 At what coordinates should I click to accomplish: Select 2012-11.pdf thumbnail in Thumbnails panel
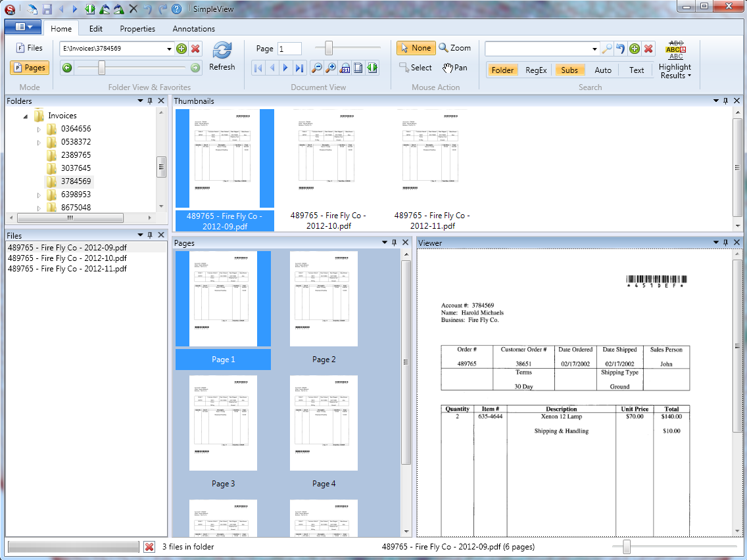432,170
